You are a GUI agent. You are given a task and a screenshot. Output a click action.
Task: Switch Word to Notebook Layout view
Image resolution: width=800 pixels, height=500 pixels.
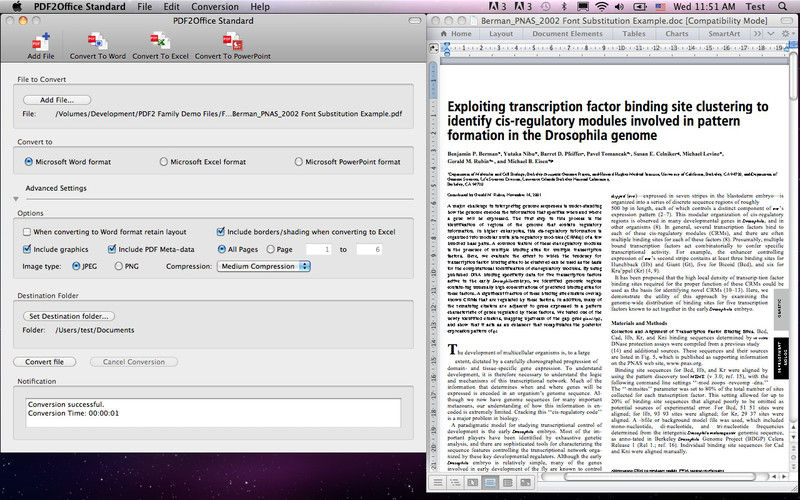(508, 482)
